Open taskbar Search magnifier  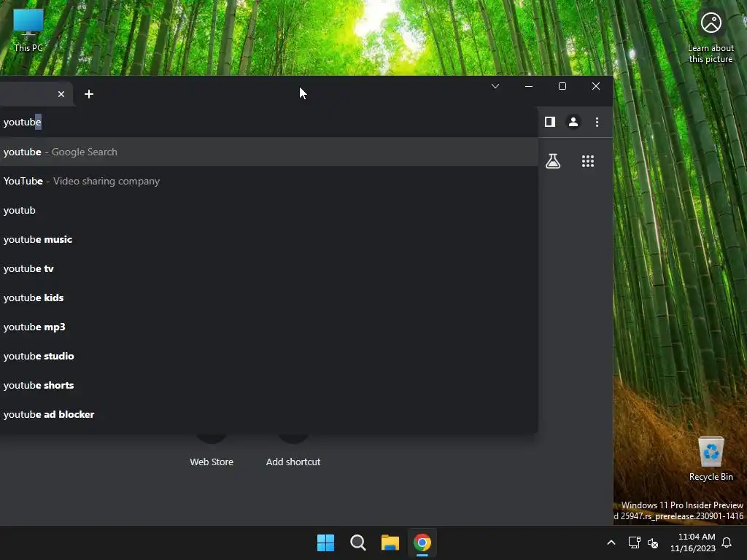[357, 542]
